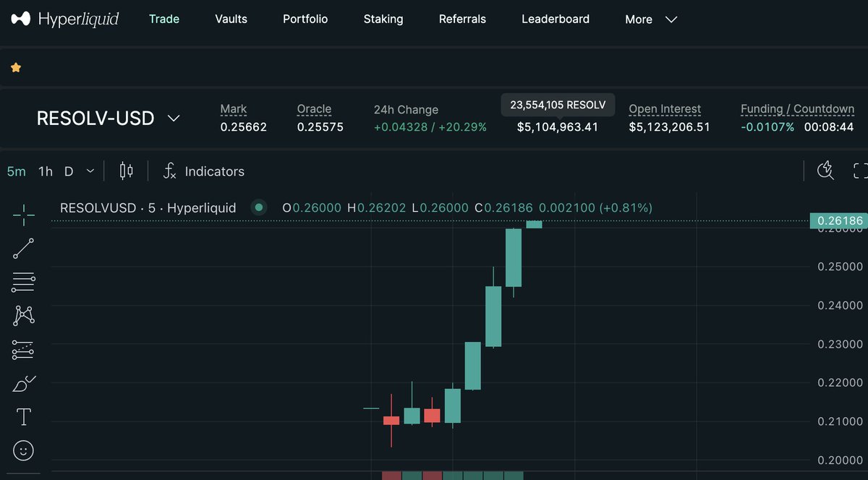Click the Funding / Countdown label
The image size is (868, 480).
coord(797,109)
